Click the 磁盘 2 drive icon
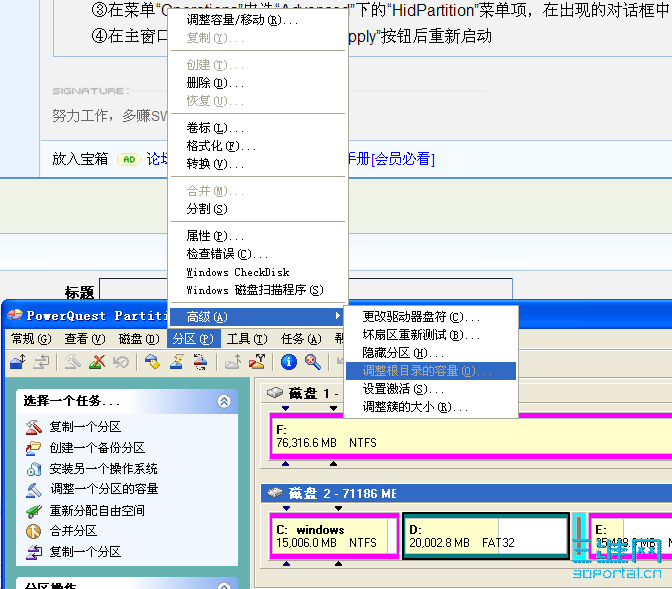Screen dimensions: 672x589 [275, 493]
